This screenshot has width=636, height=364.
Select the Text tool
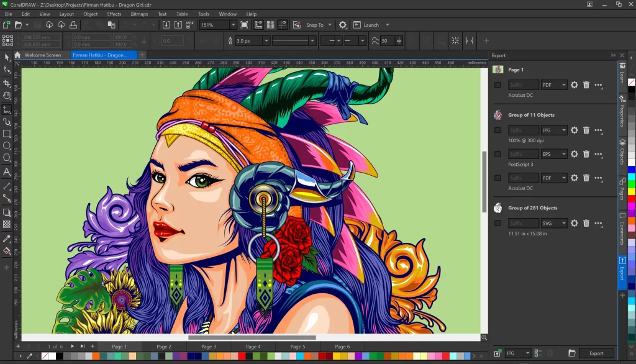click(6, 171)
